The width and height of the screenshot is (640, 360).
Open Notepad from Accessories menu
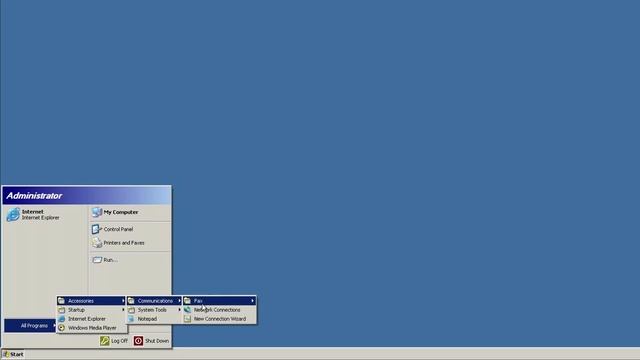[154, 319]
